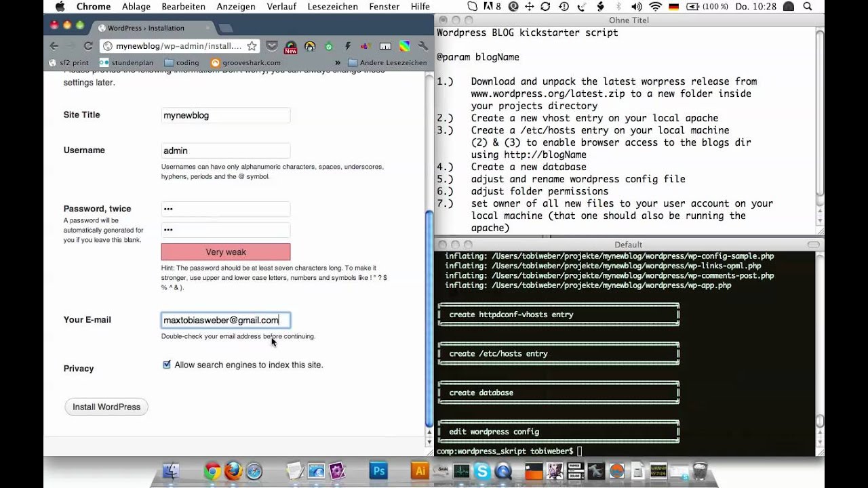Viewport: 868px width, 488px height.
Task: Reload the WordPress installation page
Action: [x=88, y=46]
